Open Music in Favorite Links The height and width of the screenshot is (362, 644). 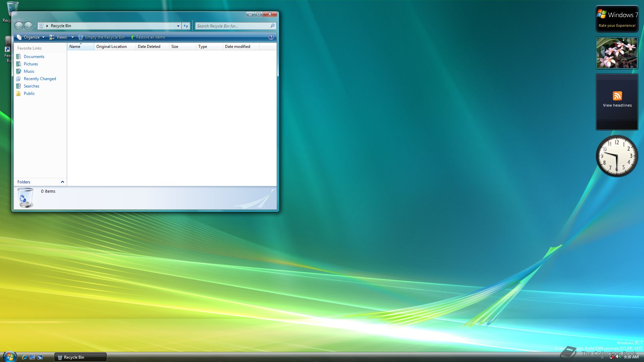(x=29, y=71)
